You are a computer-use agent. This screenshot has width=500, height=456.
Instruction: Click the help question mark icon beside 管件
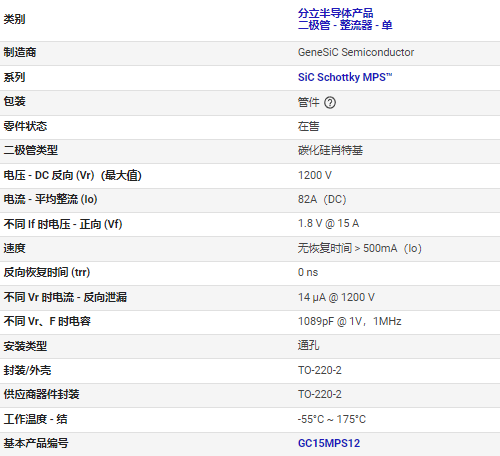[x=330, y=102]
